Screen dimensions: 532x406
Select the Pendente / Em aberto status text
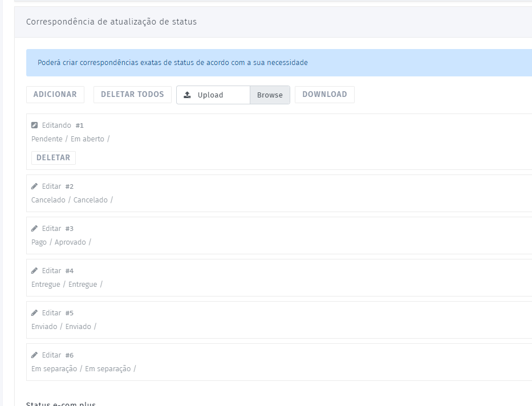(70, 139)
